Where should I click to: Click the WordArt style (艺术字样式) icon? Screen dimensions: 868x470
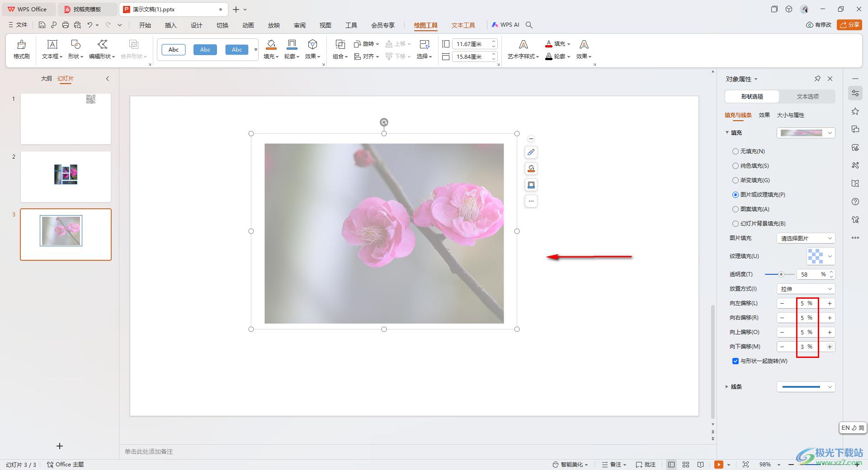523,45
